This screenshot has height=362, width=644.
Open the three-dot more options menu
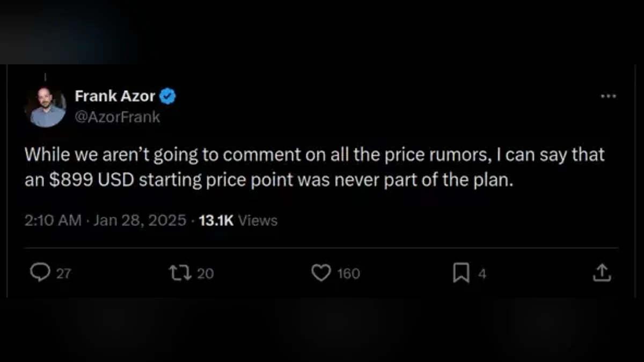pyautogui.click(x=608, y=97)
